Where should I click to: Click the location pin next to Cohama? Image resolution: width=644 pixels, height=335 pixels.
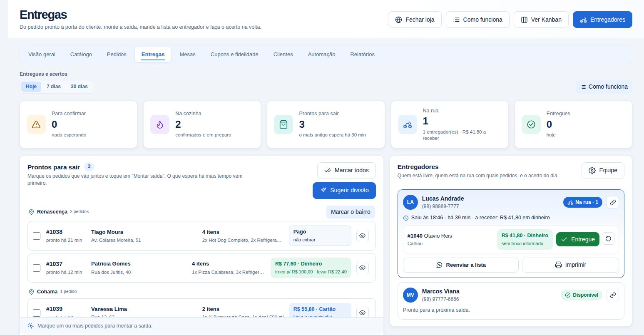tap(31, 292)
